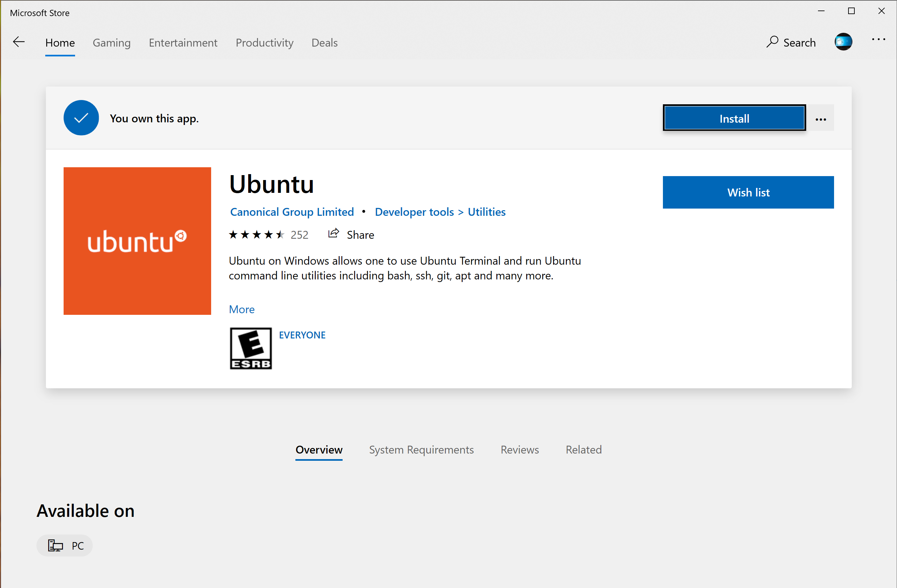The width and height of the screenshot is (897, 588).
Task: Click the PC device icon under Available on
Action: [55, 545]
